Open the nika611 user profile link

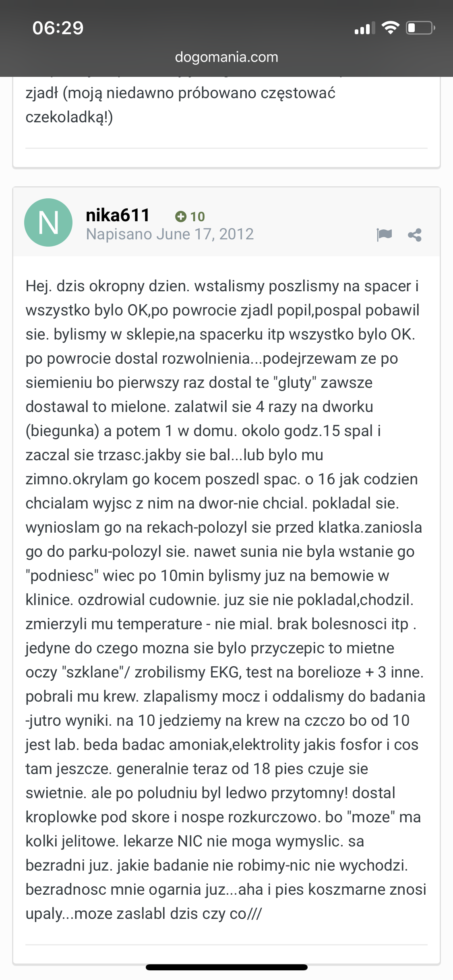tap(118, 215)
